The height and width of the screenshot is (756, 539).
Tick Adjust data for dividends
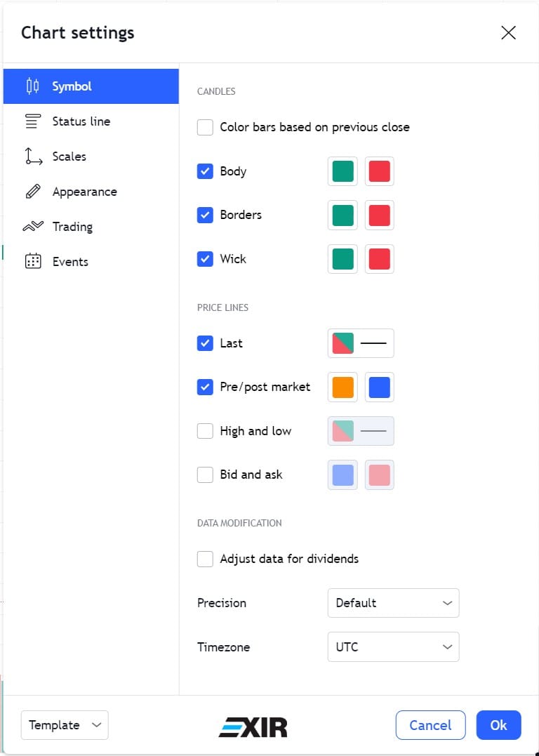coord(205,559)
